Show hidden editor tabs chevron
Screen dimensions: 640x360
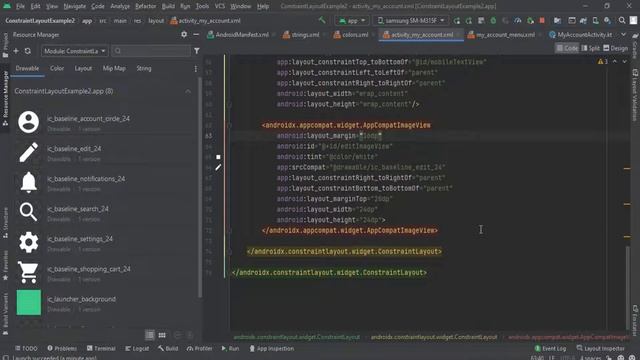click(623, 35)
